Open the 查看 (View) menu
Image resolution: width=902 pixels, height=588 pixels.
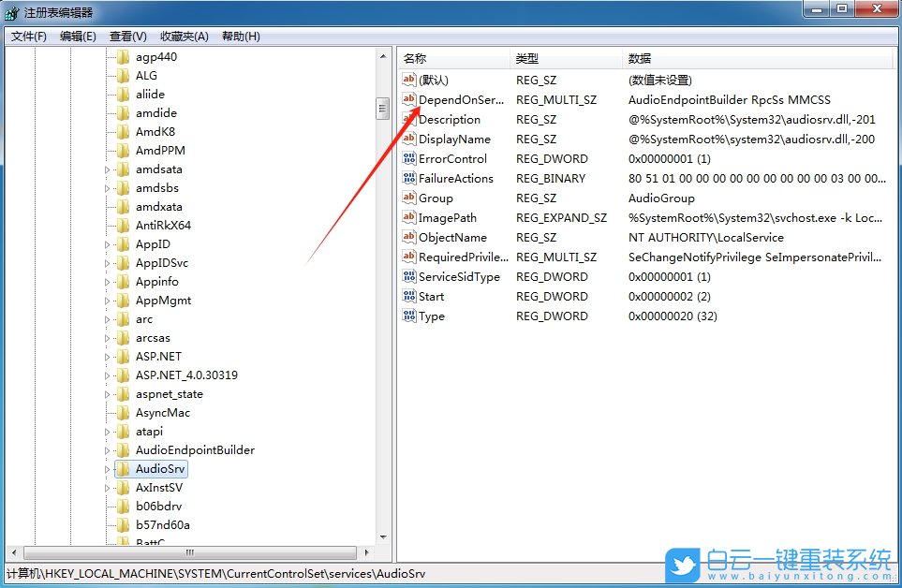pos(127,36)
